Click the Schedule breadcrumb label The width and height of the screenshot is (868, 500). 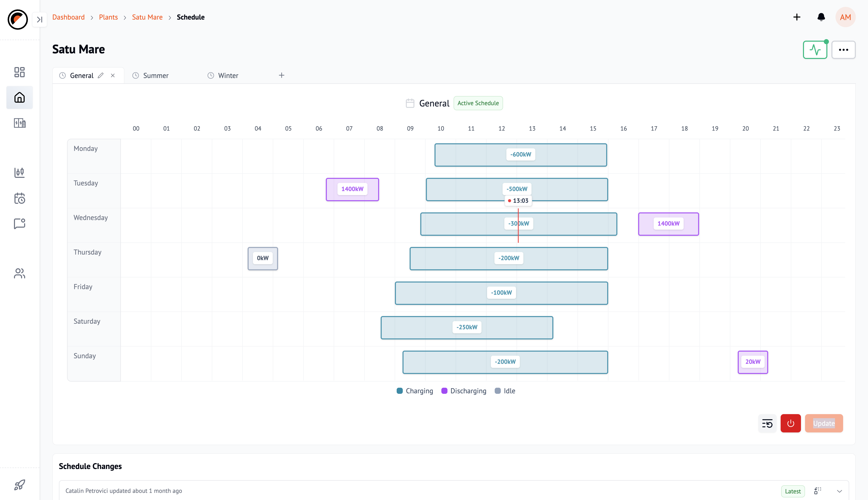point(190,17)
